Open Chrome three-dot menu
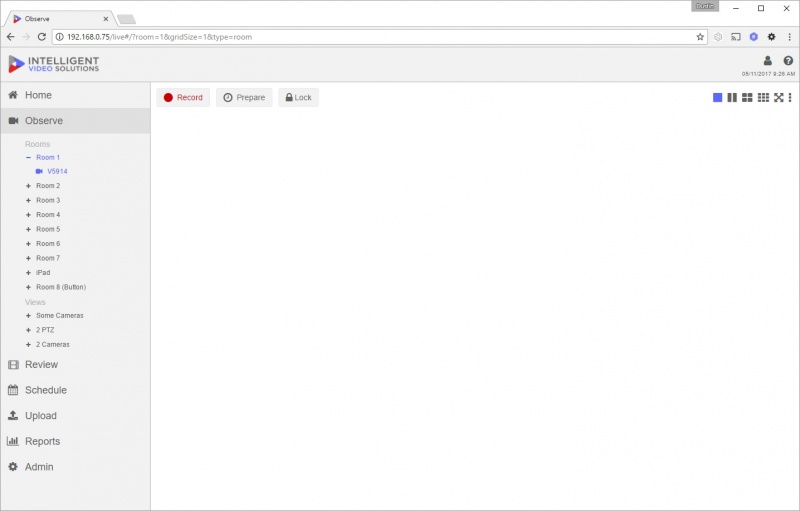The image size is (800, 511). click(789, 37)
